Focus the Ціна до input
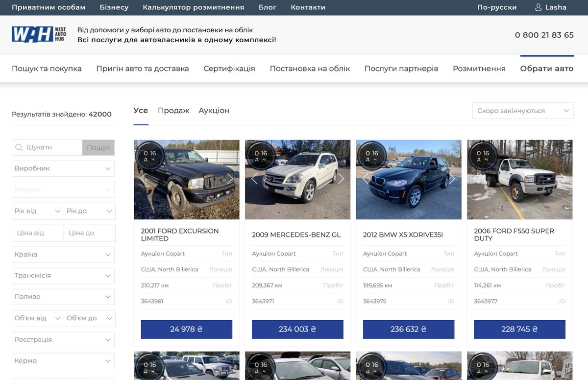 click(90, 233)
